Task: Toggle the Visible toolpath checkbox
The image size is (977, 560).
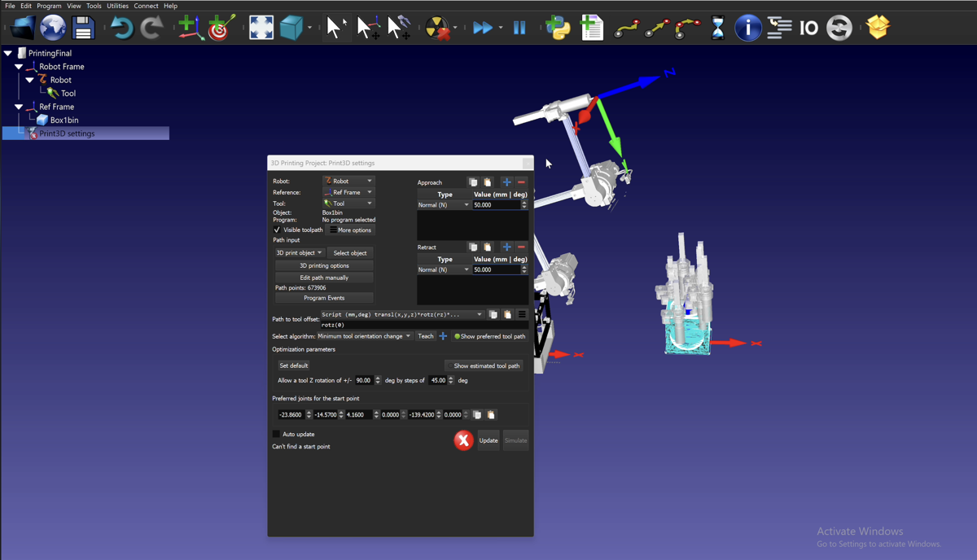Action: [277, 230]
